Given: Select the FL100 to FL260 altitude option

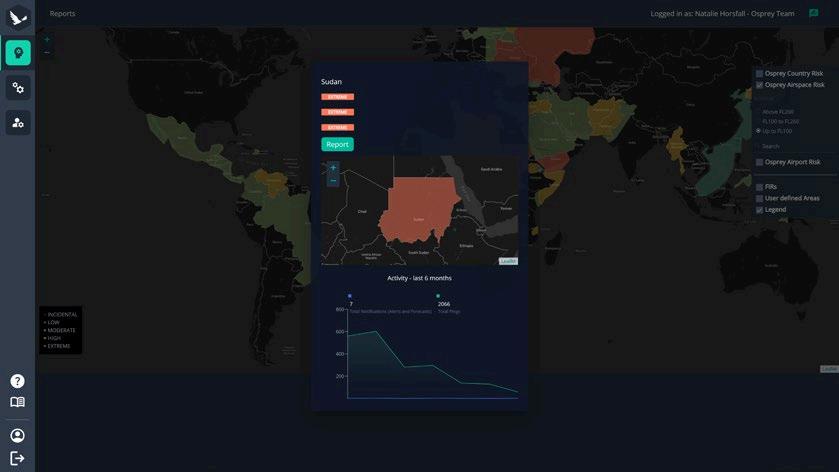Looking at the screenshot, I should 780,121.
